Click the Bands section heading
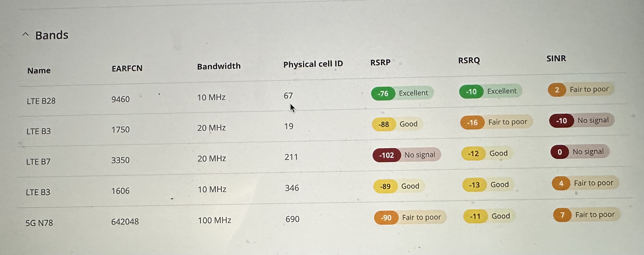Screen dimensions: 644x255 (x=52, y=35)
